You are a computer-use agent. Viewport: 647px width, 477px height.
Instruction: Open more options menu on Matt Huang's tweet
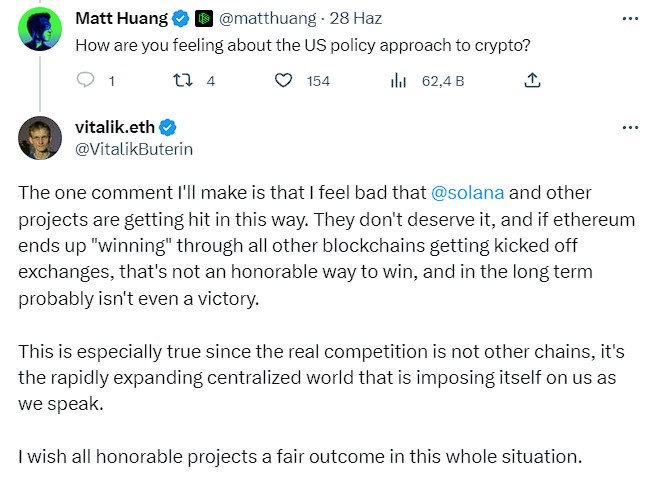click(630, 19)
